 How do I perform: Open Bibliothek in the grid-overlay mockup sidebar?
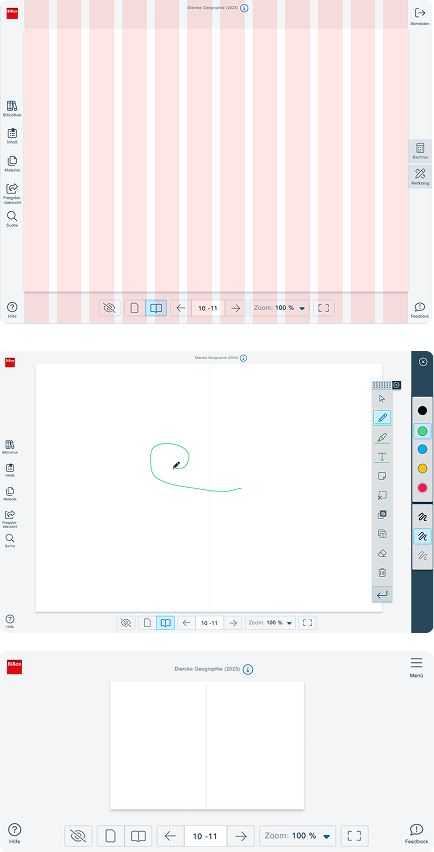click(12, 109)
